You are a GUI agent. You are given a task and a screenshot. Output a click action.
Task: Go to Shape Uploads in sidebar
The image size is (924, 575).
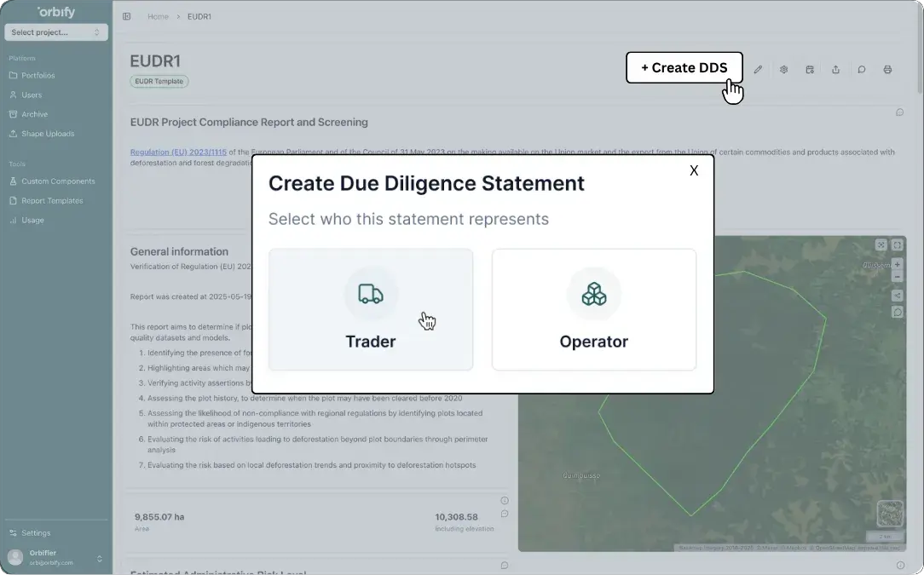pyautogui.click(x=47, y=134)
